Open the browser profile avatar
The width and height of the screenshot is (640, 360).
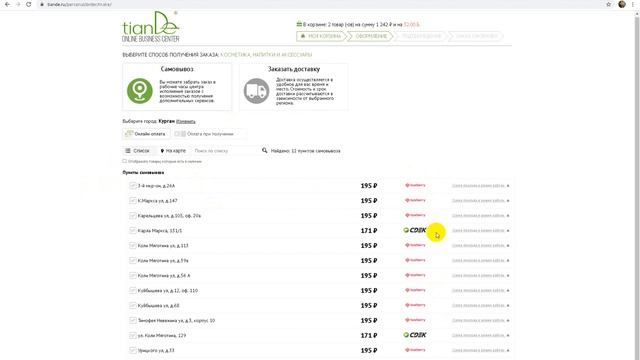(x=622, y=4)
